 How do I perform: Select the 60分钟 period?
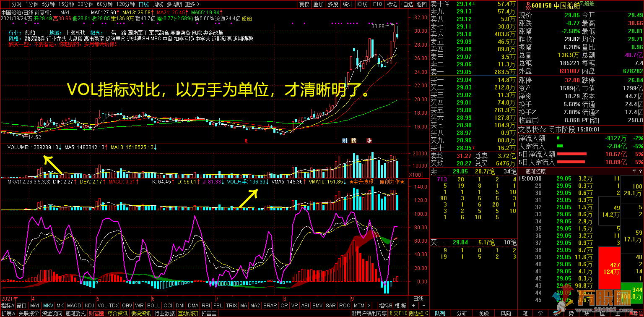coord(104,4)
